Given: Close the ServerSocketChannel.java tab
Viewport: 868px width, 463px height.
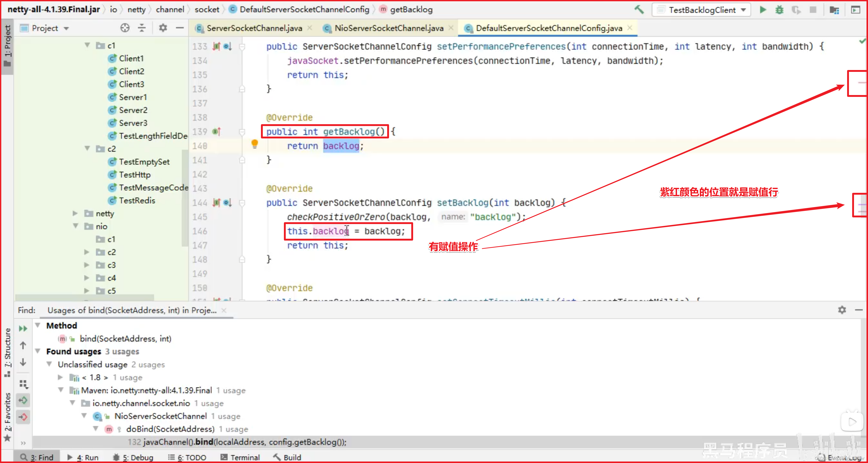Looking at the screenshot, I should pos(310,28).
